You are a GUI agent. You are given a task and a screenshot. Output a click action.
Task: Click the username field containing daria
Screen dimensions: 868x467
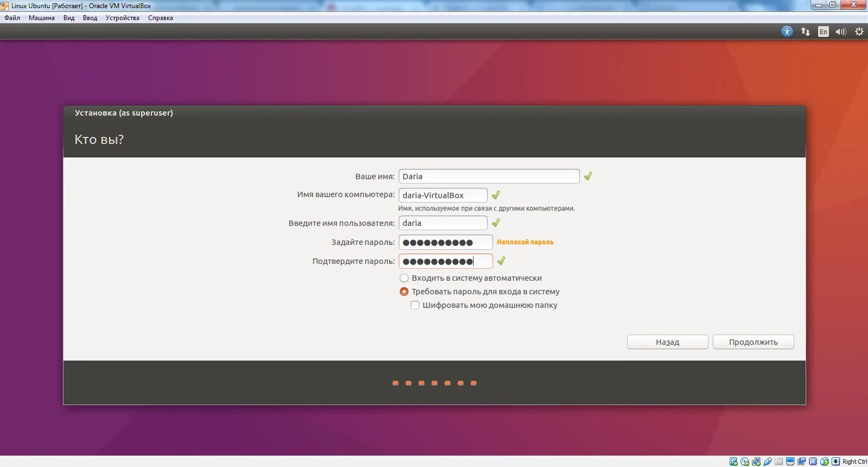click(x=443, y=223)
